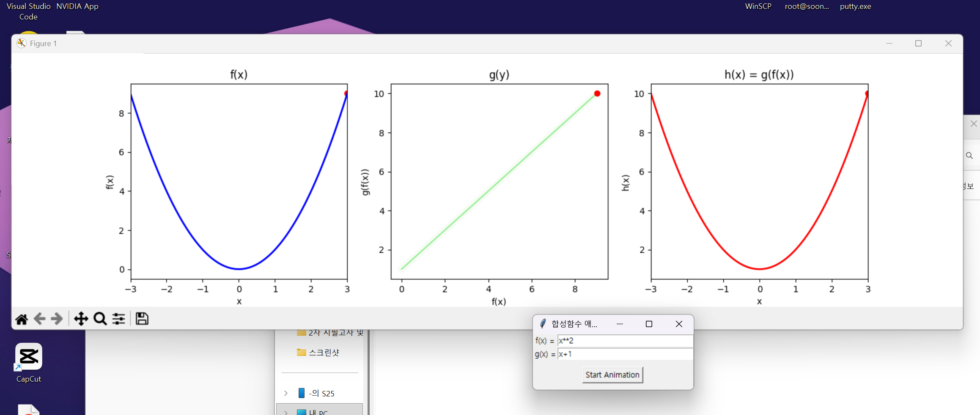Open the configure subplots settings

(x=119, y=319)
